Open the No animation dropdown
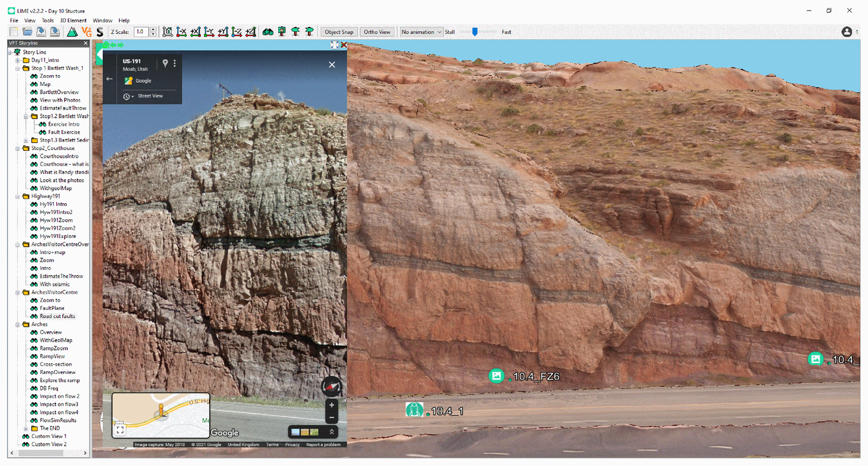 coord(421,32)
